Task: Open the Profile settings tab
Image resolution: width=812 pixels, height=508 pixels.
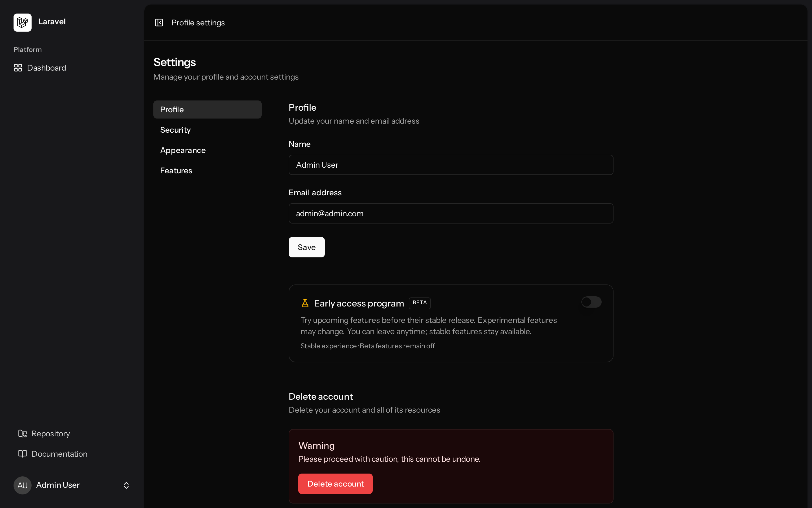Action: [x=207, y=110]
